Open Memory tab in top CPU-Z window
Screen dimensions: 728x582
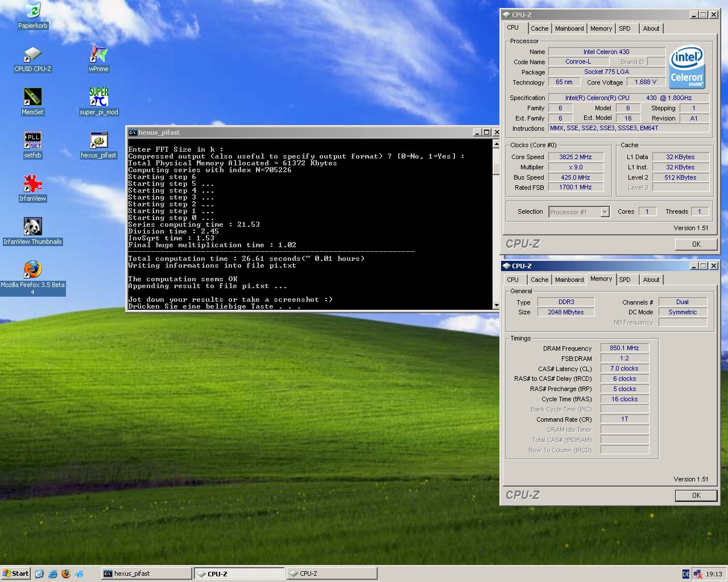pyautogui.click(x=601, y=28)
